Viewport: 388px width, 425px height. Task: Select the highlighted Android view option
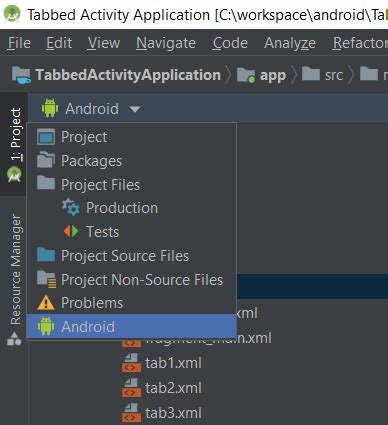coord(132,326)
